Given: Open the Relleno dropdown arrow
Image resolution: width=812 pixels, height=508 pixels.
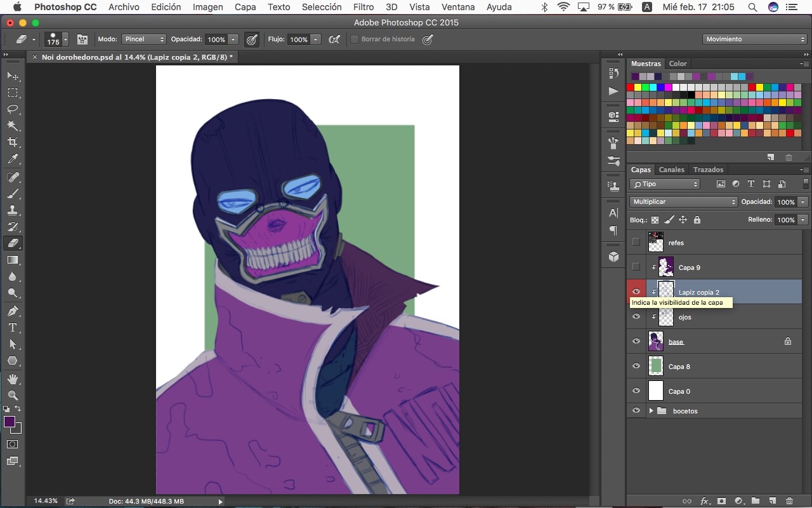Looking at the screenshot, I should click(x=802, y=220).
